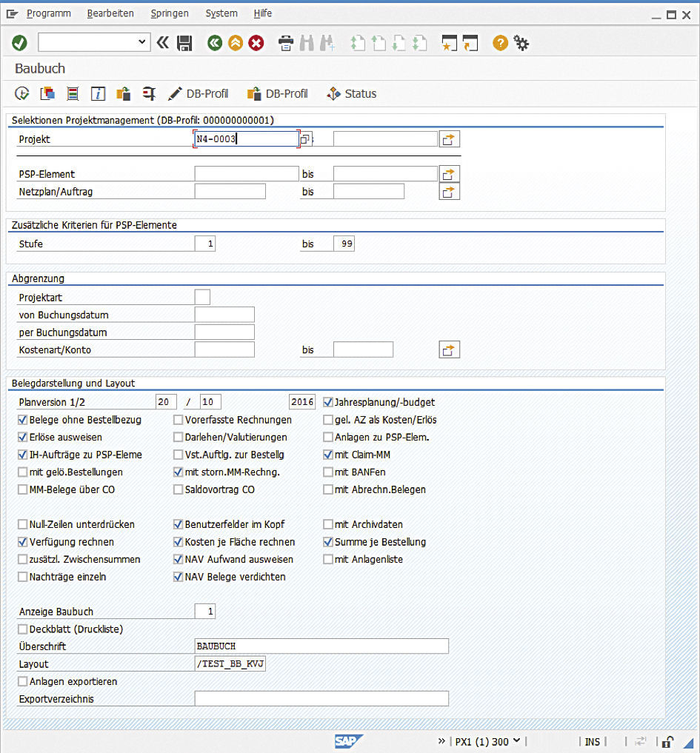Click the information icon in the application toolbar
Image resolution: width=700 pixels, height=753 pixels.
(x=98, y=93)
